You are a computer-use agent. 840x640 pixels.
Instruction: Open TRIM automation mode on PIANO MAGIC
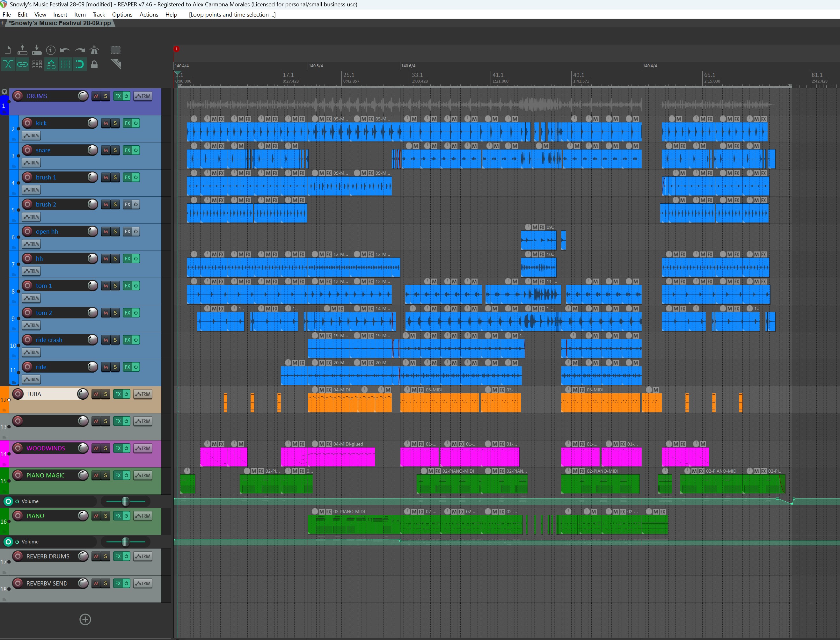143,476
